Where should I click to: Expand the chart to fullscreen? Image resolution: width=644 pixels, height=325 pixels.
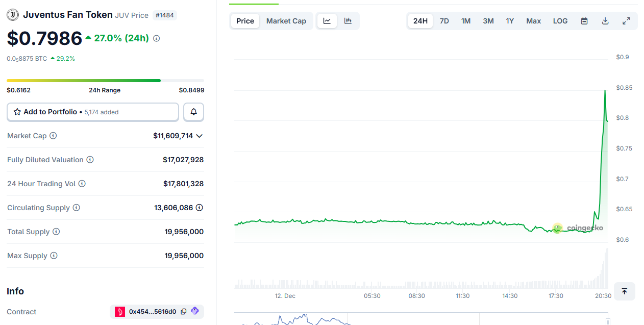point(626,20)
